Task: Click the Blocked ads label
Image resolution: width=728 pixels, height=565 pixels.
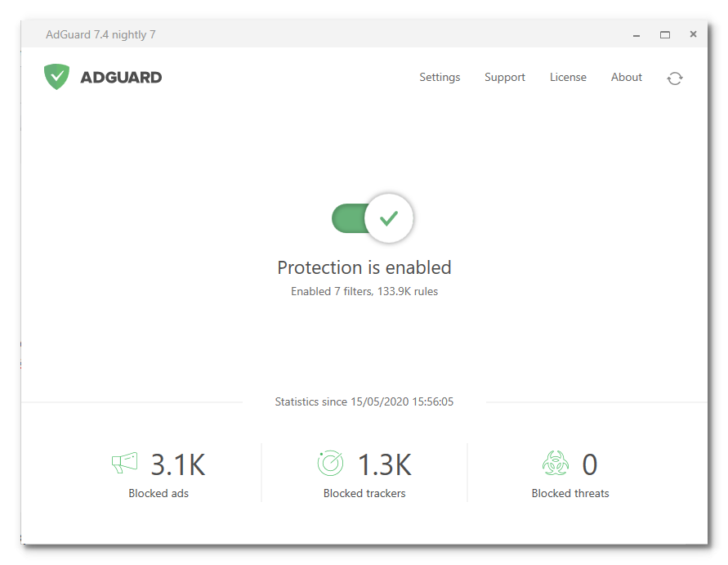Action: point(159,493)
